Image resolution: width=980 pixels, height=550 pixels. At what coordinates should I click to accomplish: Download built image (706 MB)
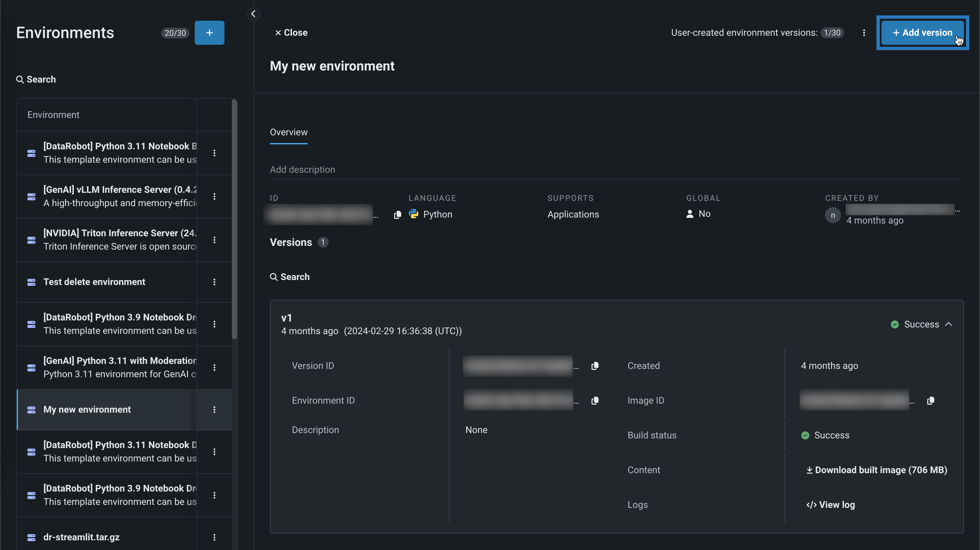pos(876,470)
